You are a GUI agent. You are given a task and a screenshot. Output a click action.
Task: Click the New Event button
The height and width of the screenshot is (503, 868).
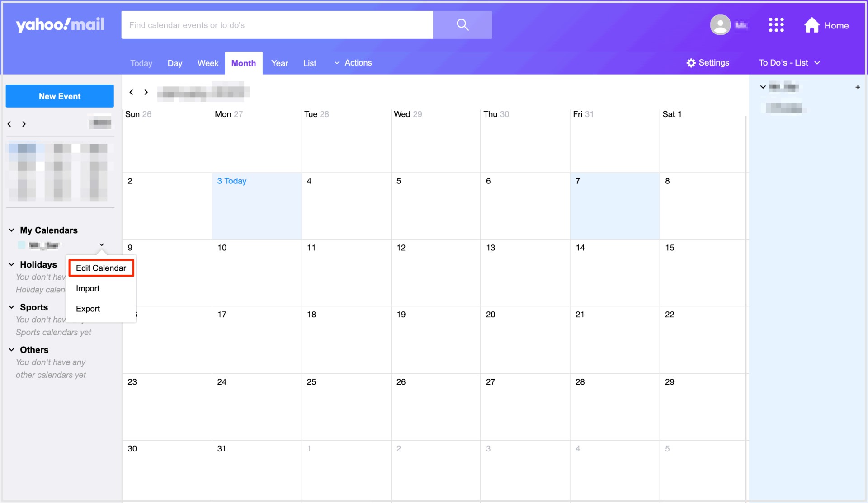(x=59, y=96)
